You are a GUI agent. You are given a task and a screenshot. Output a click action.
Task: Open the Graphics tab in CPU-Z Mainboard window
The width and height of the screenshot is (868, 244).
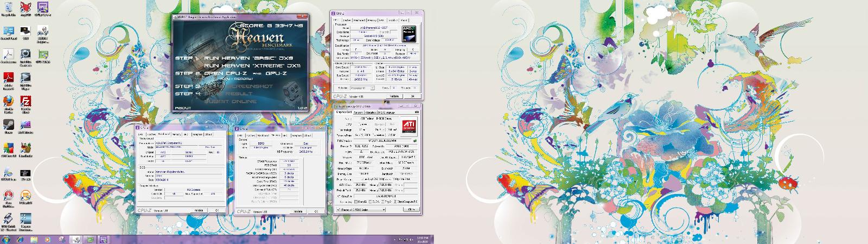(x=197, y=134)
